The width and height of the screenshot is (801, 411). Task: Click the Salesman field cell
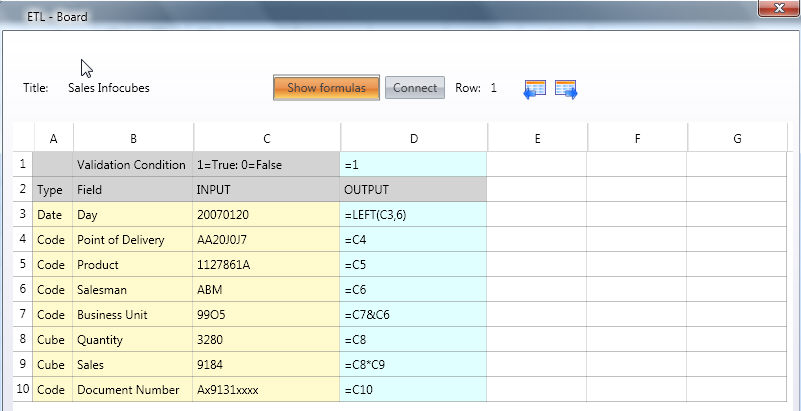click(133, 289)
